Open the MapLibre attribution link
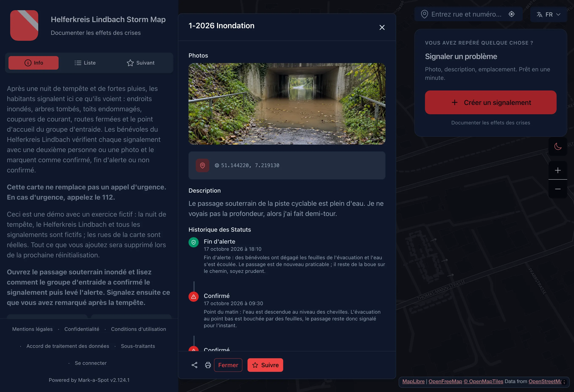 [x=413, y=381]
